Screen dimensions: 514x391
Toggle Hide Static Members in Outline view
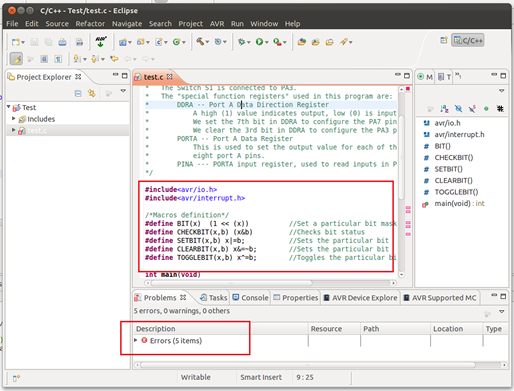pyautogui.click(x=472, y=108)
